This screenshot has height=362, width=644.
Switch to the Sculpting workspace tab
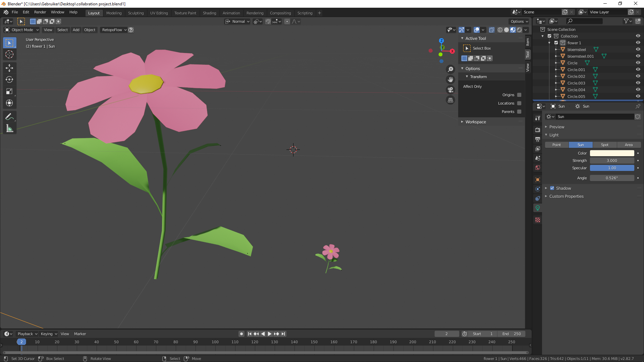[x=136, y=13]
